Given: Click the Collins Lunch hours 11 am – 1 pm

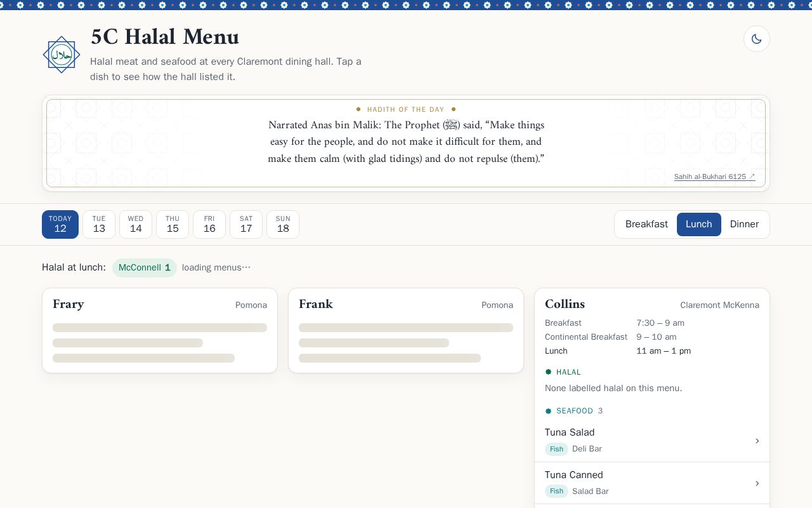Looking at the screenshot, I should tap(664, 351).
